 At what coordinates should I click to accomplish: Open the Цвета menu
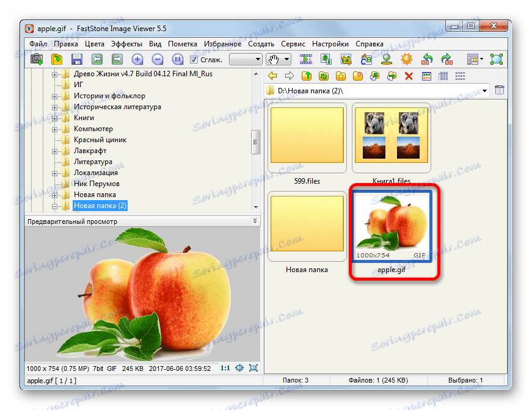tap(94, 44)
